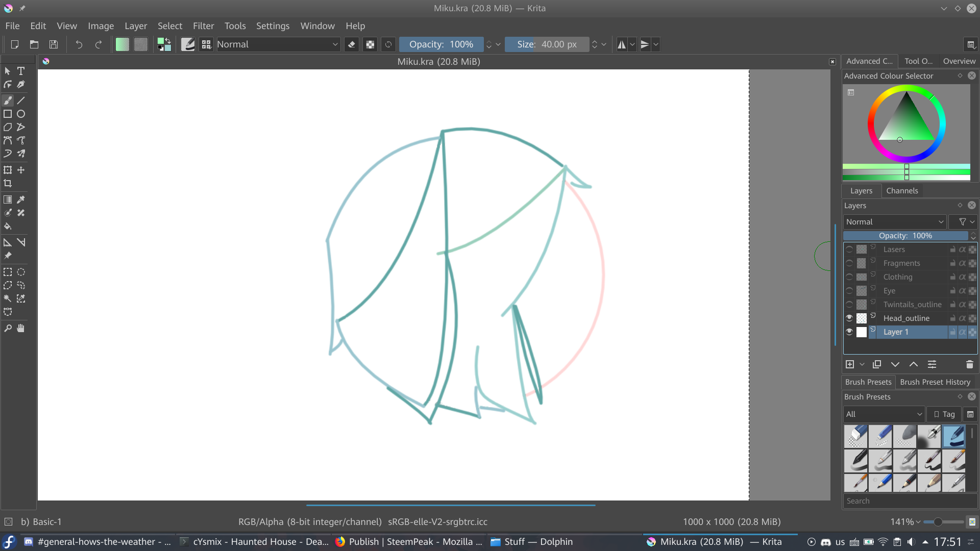The width and height of the screenshot is (980, 551).
Task: Open the brush blending mode dropdown
Action: (x=278, y=44)
